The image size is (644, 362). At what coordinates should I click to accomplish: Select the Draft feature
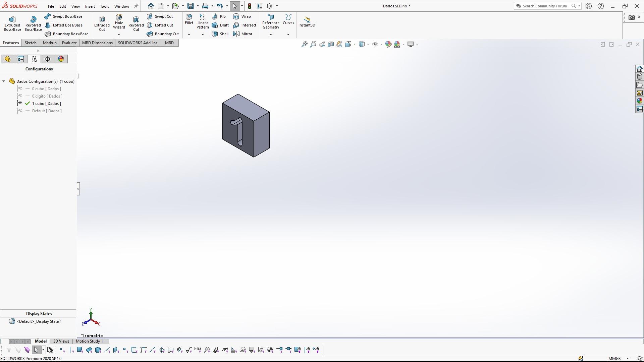pyautogui.click(x=220, y=25)
